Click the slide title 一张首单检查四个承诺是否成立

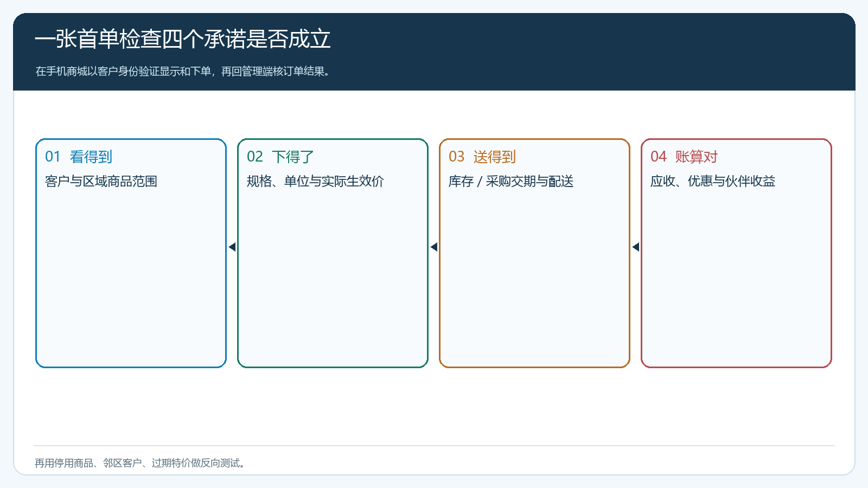pyautogui.click(x=183, y=39)
